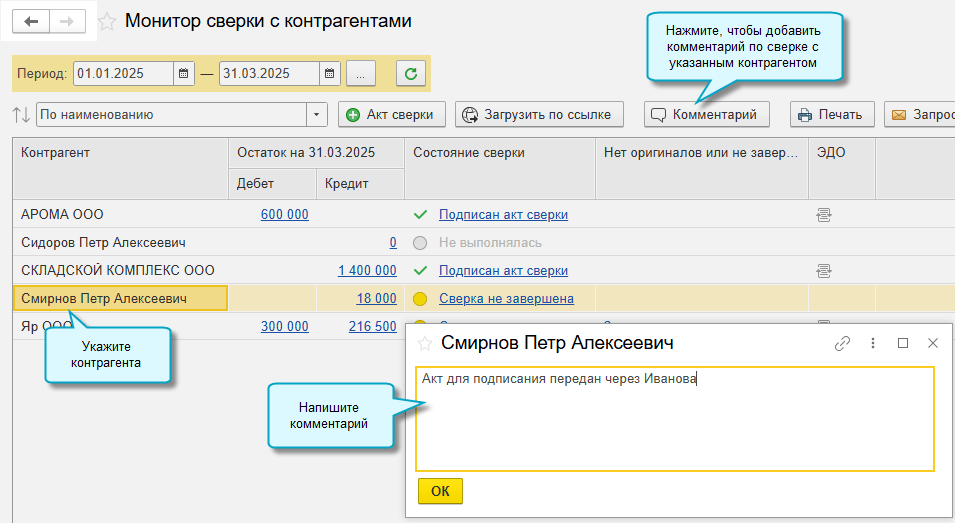The width and height of the screenshot is (955, 523).
Task: Click Загрузить по ссылке button
Action: (x=540, y=115)
